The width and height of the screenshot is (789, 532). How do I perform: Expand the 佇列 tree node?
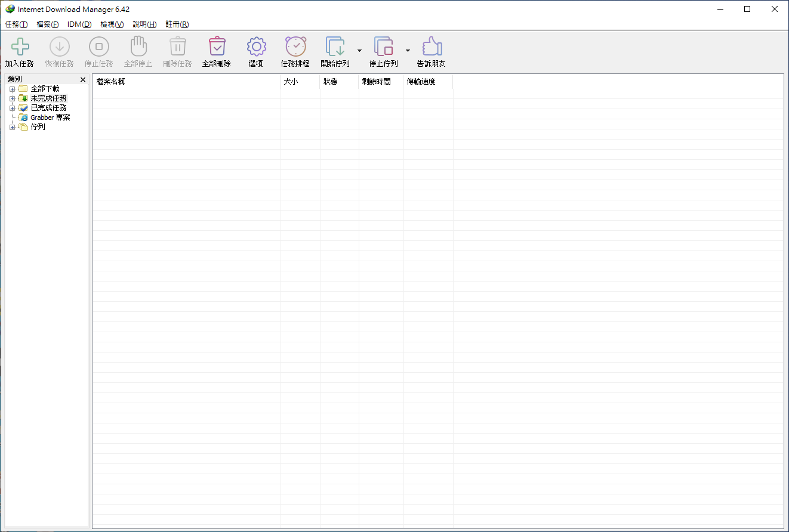(x=12, y=127)
